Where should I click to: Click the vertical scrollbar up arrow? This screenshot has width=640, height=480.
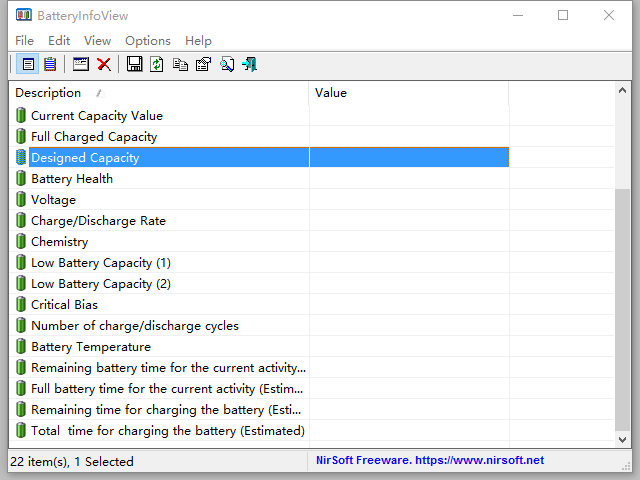click(622, 91)
